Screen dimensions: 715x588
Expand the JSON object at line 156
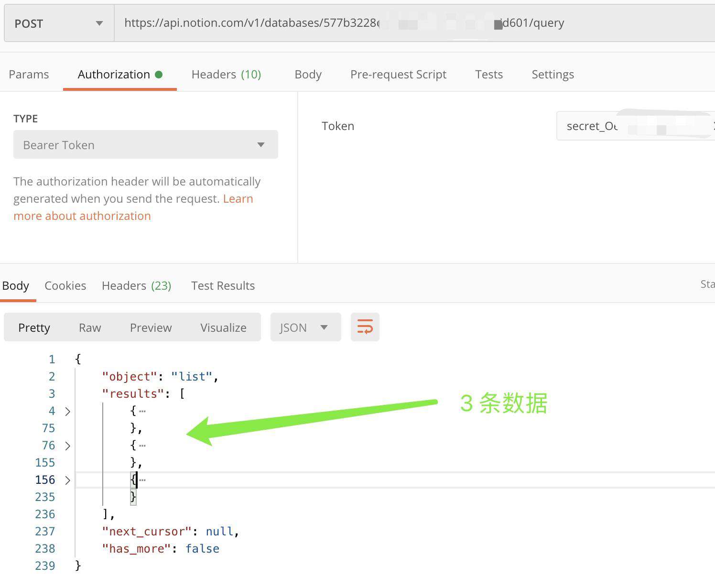[67, 480]
